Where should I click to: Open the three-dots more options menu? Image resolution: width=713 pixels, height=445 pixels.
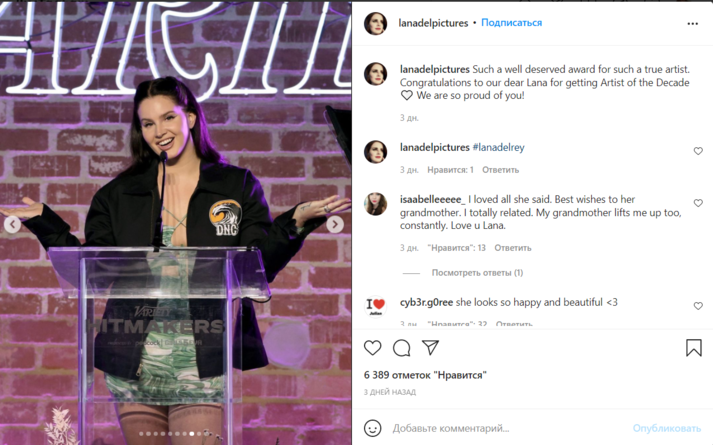tap(693, 24)
